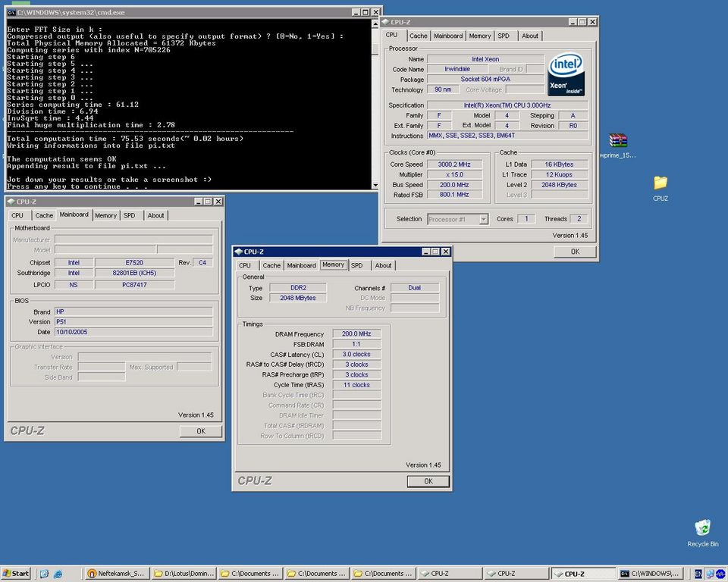Viewport: 728px width, 582px height.
Task: Open the Start menu
Action: coord(16,574)
